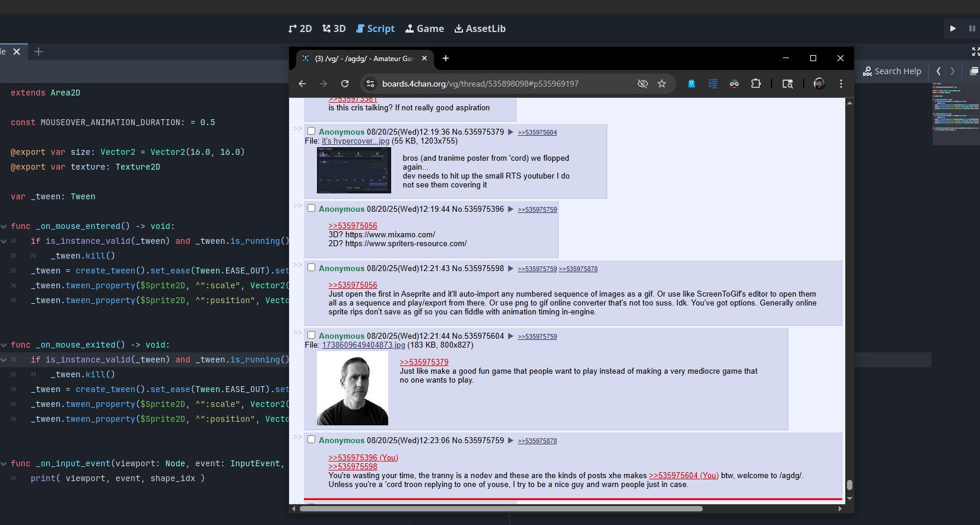
Task: Open post menu arrow for No.535975598
Action: point(510,268)
